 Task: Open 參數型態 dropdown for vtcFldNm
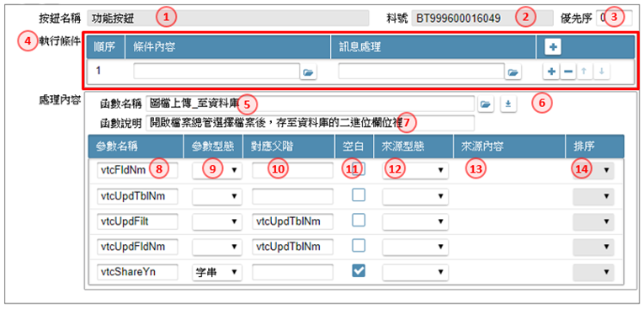(x=216, y=170)
